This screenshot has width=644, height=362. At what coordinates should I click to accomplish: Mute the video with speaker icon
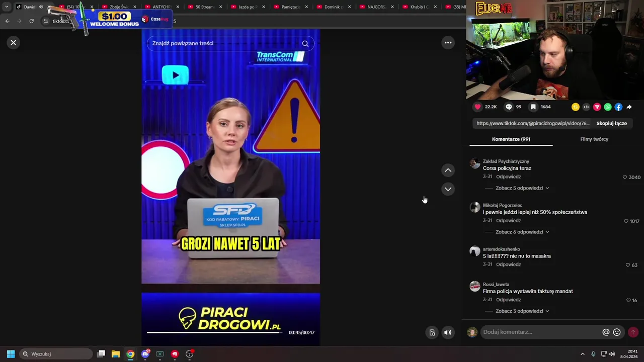tap(448, 332)
